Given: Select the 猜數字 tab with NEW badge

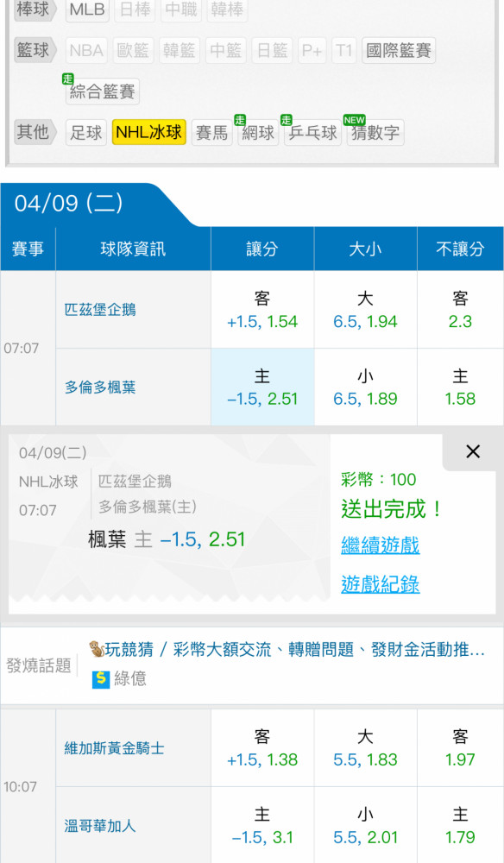Looking at the screenshot, I should 375,132.
